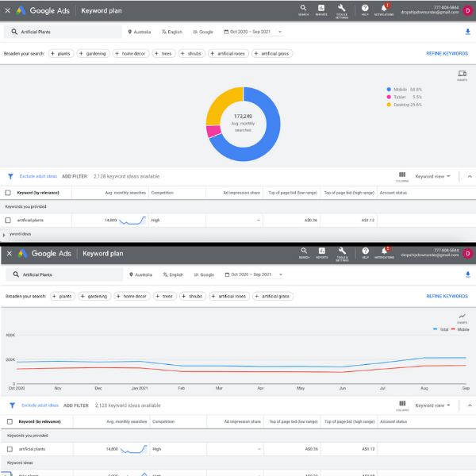Switch charts via devices icon above donut chart
The width and height of the screenshot is (476, 476).
click(x=462, y=75)
